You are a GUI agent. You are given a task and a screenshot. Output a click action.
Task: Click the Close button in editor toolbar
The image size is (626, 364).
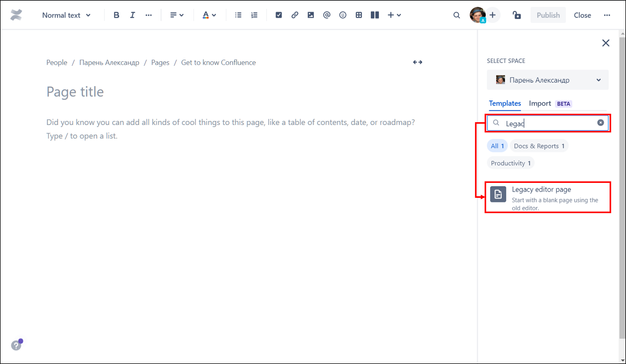[x=582, y=15]
